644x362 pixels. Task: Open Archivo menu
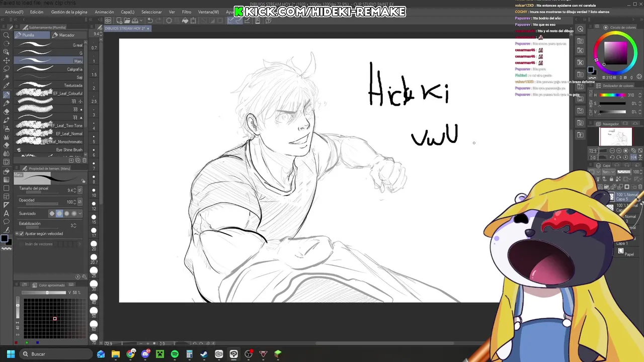[x=14, y=12]
